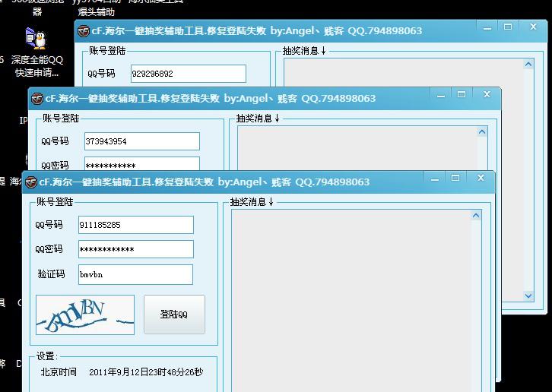Click the back window's title bar app icon
The image size is (552, 392).
click(84, 31)
